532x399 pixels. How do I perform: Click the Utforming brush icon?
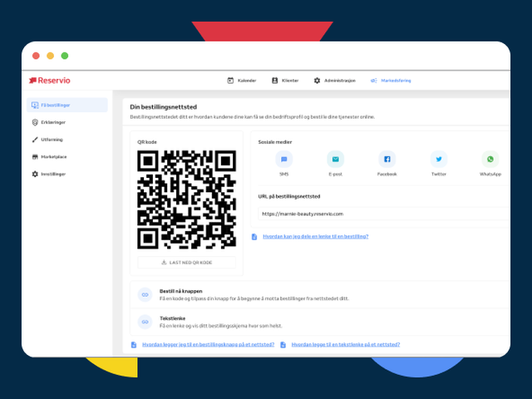(35, 140)
